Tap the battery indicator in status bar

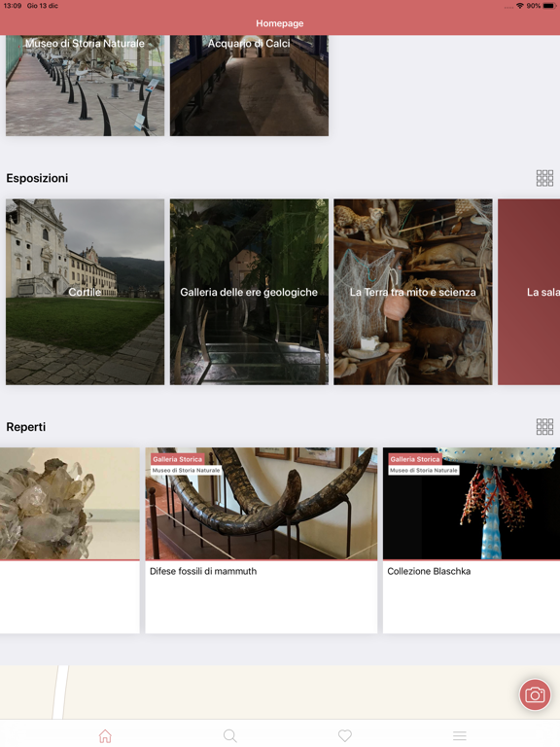[549, 6]
